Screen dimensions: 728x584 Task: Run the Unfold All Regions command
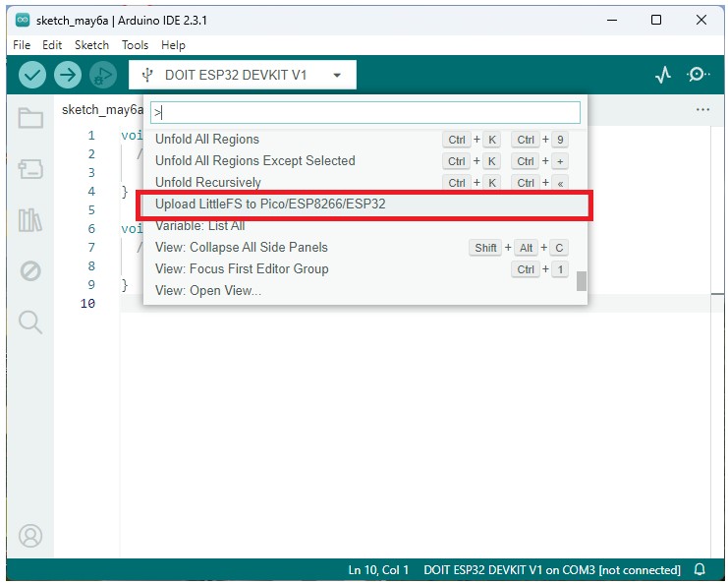click(x=207, y=140)
